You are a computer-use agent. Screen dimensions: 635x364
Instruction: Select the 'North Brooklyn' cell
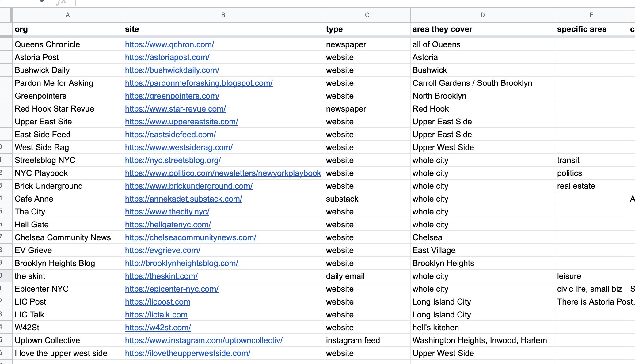pos(483,96)
